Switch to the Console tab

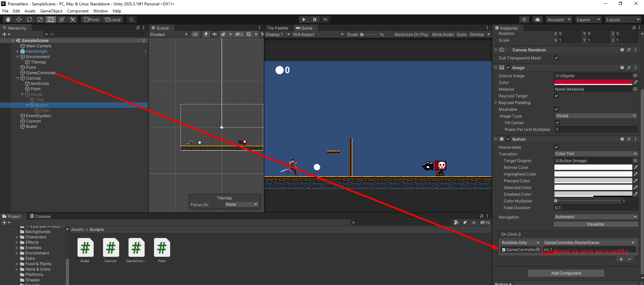coord(40,216)
